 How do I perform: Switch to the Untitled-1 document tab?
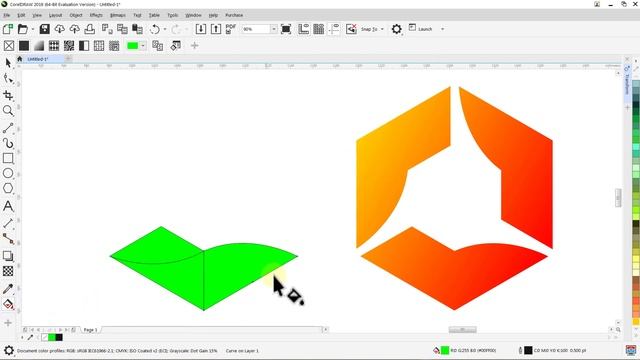click(x=38, y=59)
